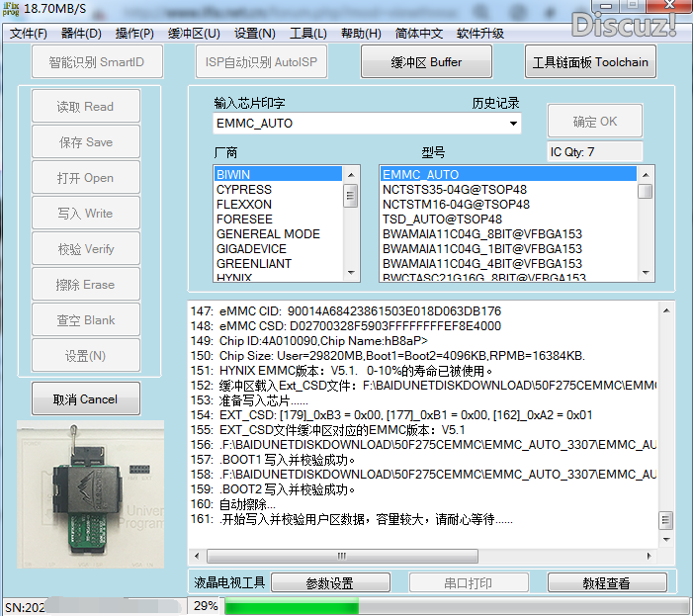Select NCTSTM16-04G@TSOP48 model
The height and width of the screenshot is (616, 693).
pos(508,204)
